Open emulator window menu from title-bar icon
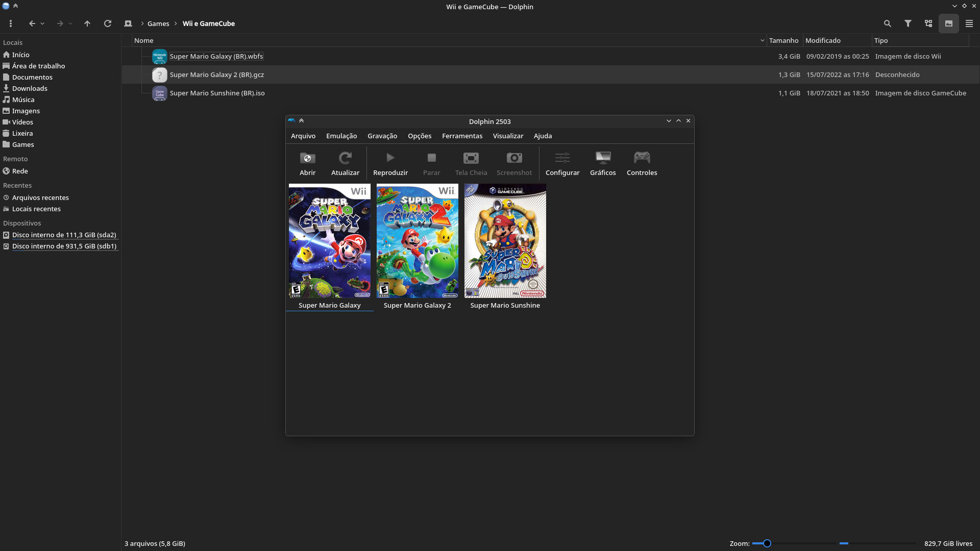 tap(291, 121)
